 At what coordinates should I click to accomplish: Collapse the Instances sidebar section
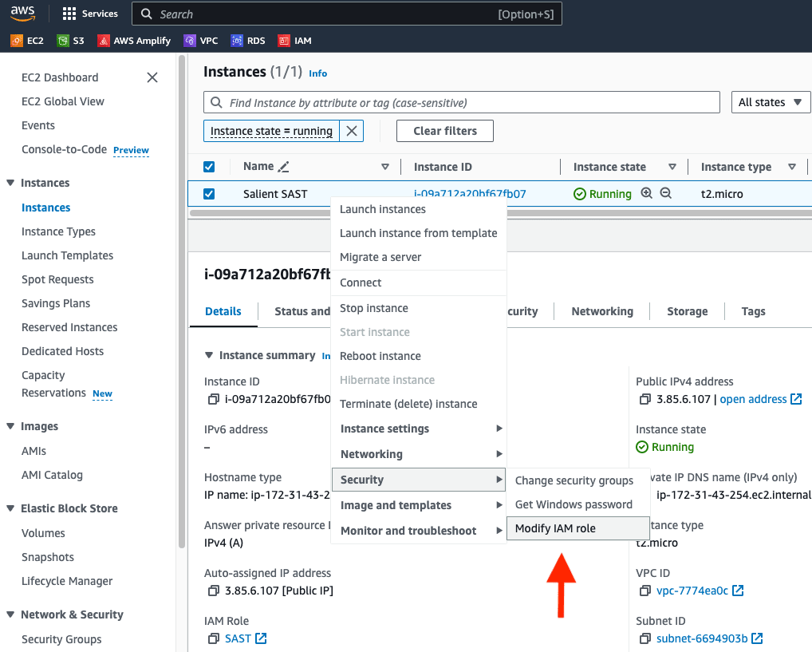click(x=10, y=183)
